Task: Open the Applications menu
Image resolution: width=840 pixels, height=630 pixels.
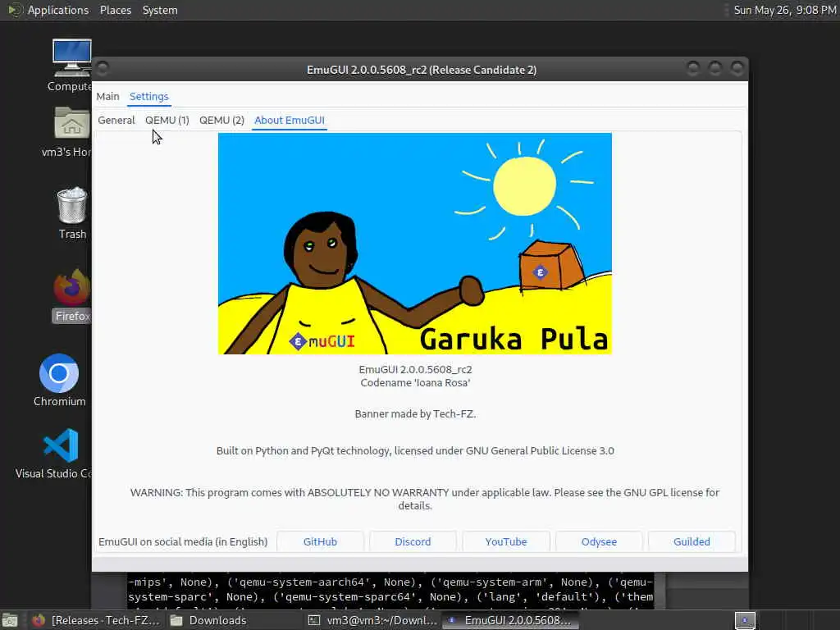Action: tap(58, 10)
